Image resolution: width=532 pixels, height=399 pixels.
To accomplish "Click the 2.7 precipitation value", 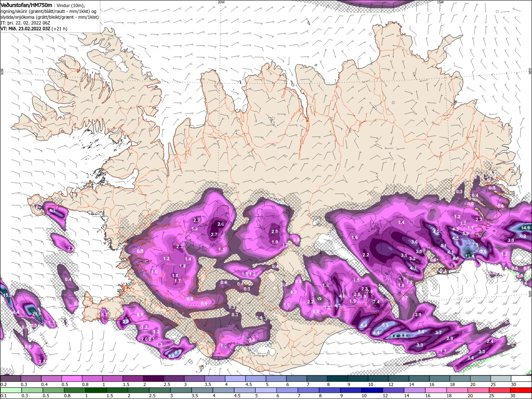I will pos(214,234).
